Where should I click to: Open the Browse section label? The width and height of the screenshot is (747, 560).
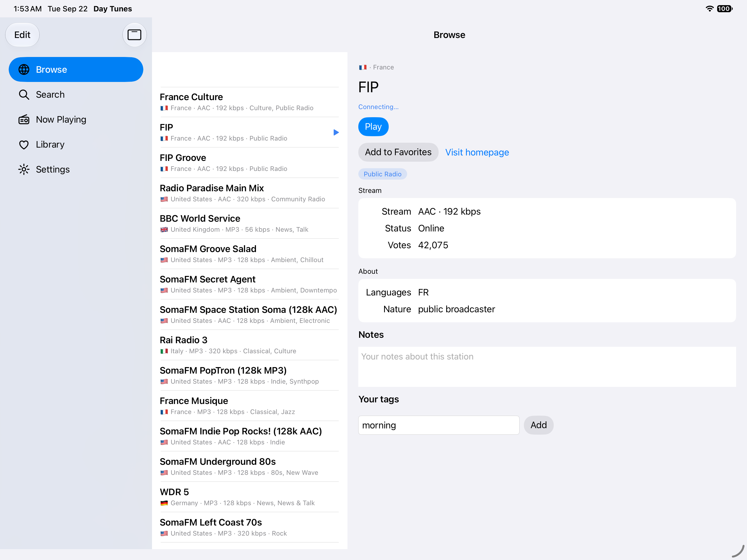(x=51, y=69)
